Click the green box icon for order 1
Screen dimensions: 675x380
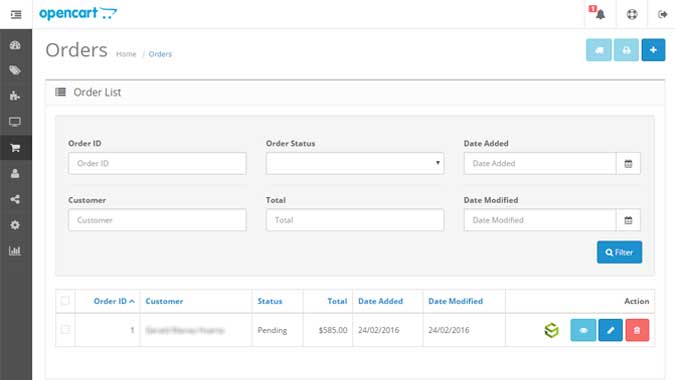coord(551,330)
